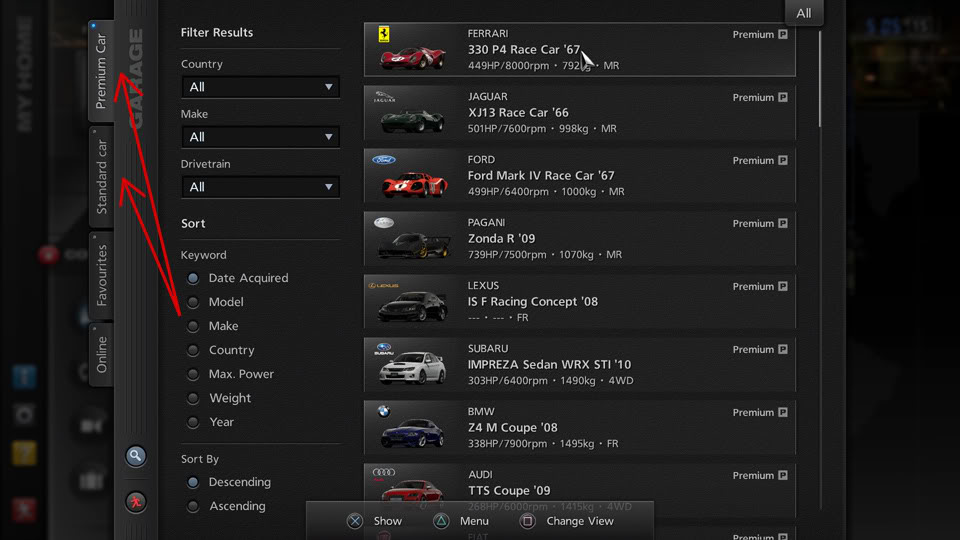The width and height of the screenshot is (960, 540).
Task: Click Premium P icon on Audi row
Action: (783, 476)
